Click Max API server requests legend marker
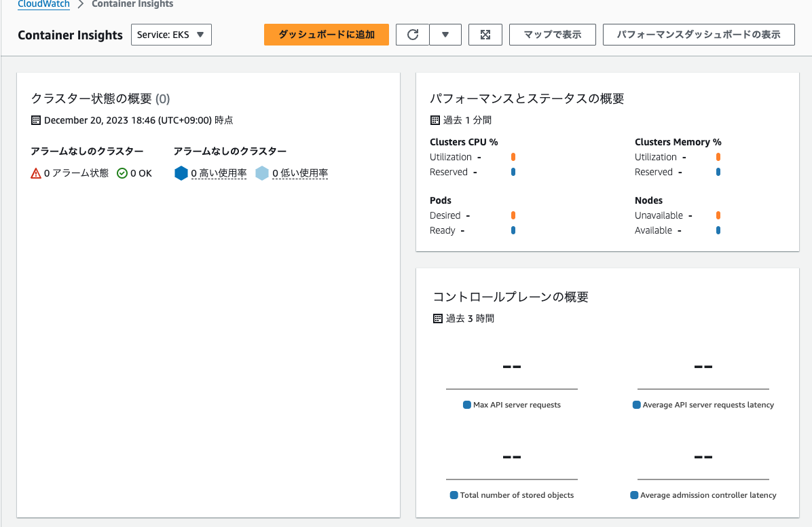 coord(467,405)
